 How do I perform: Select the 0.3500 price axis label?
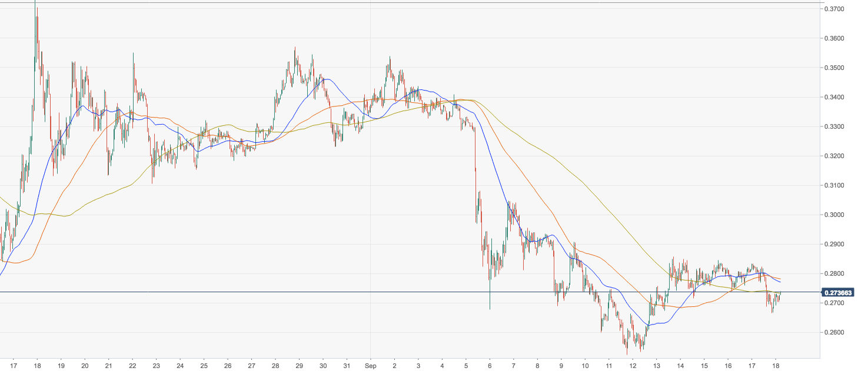pos(836,68)
